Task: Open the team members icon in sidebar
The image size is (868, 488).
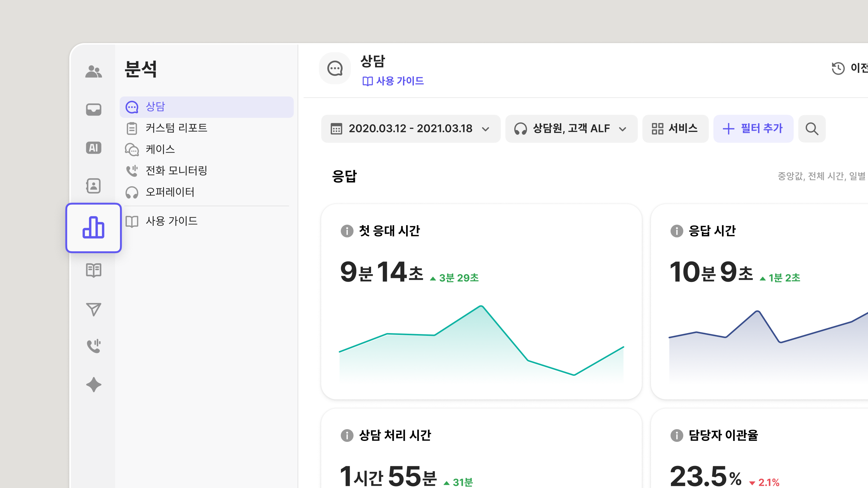Action: pos(93,72)
